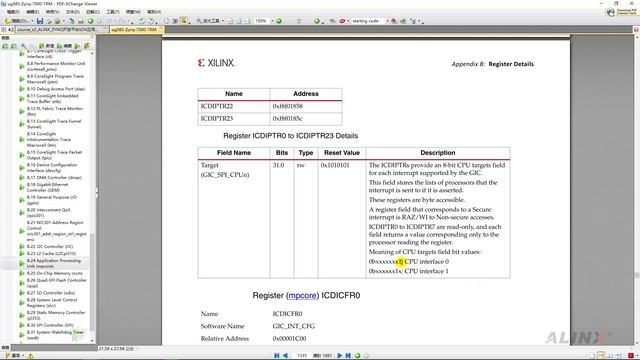
Task: Select bookmark 8.24 Application Processing Unit
Action: click(x=53, y=263)
